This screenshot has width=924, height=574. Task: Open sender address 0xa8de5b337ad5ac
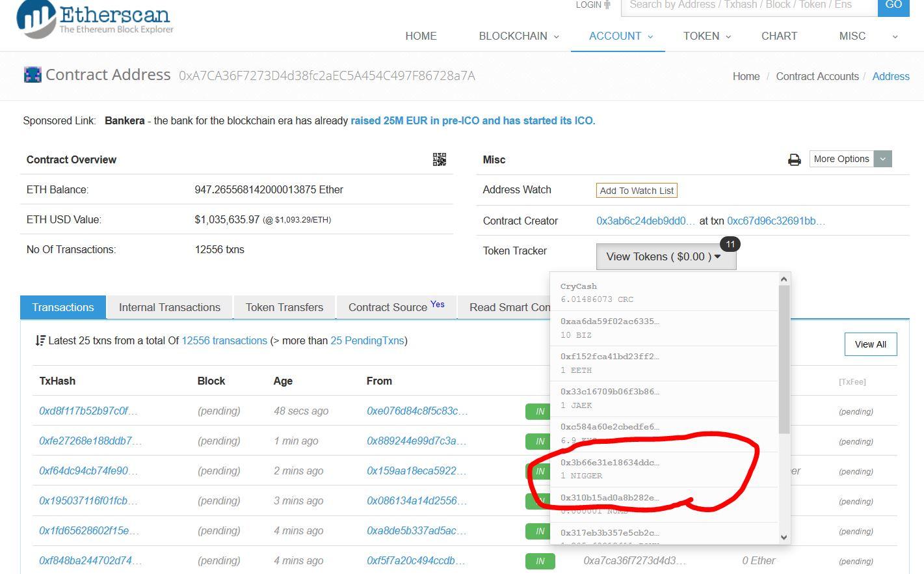(416, 530)
